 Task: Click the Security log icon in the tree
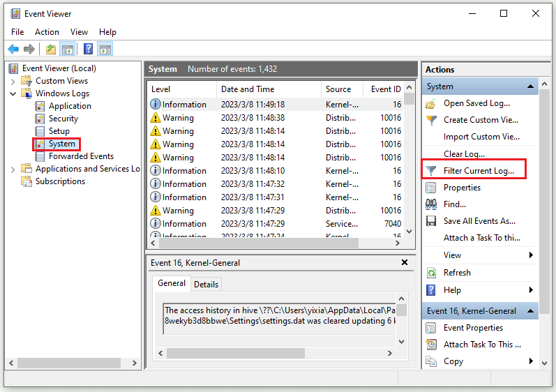(40, 119)
